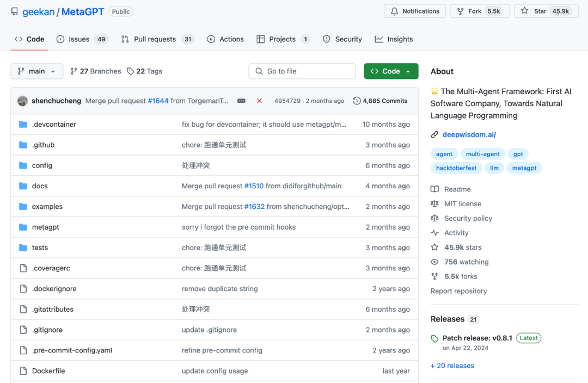The height and width of the screenshot is (383, 588).
Task: Click the MIT license scale icon
Action: click(434, 203)
